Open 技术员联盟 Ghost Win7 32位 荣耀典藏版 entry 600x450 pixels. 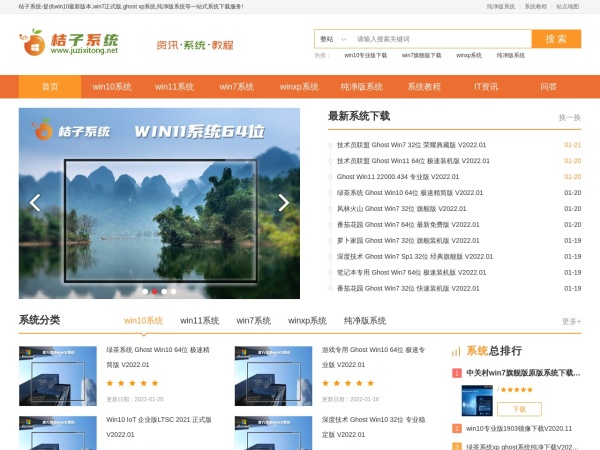click(411, 145)
